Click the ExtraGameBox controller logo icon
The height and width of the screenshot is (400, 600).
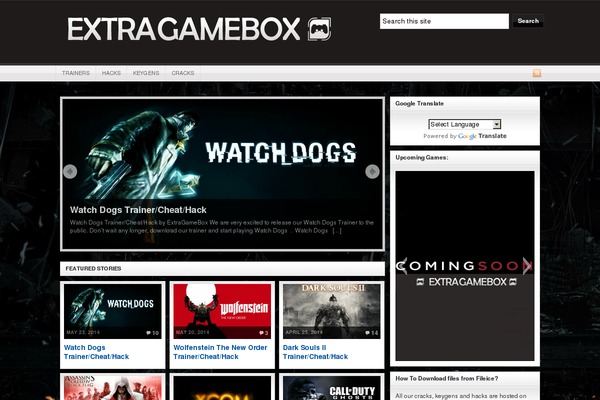(x=320, y=29)
